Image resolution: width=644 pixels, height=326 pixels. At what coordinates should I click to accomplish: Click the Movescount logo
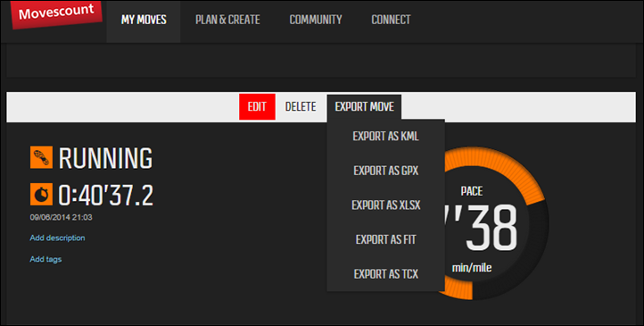click(x=56, y=14)
